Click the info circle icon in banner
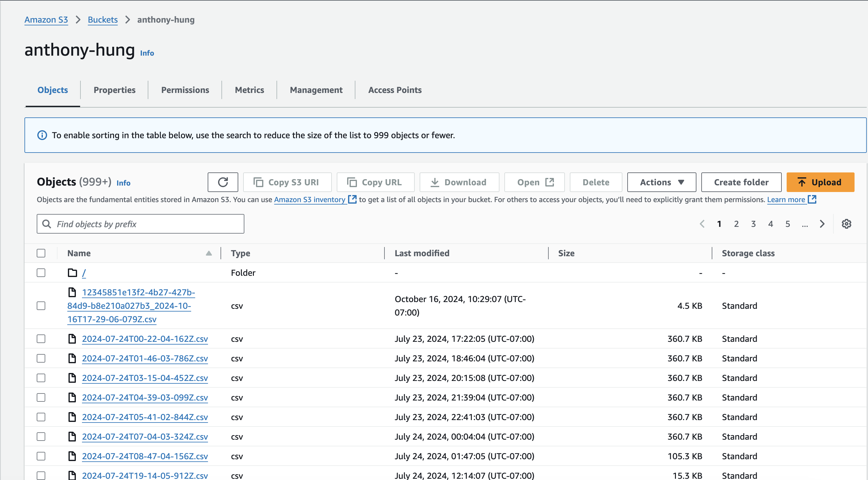Viewport: 868px width, 480px height. pyautogui.click(x=42, y=135)
